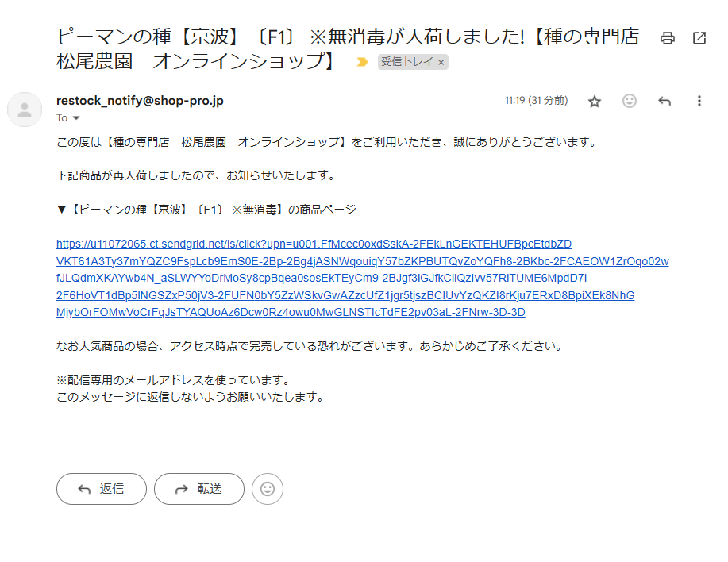Reply using the header arrow icon
This screenshot has height=562, width=728.
pyautogui.click(x=664, y=101)
